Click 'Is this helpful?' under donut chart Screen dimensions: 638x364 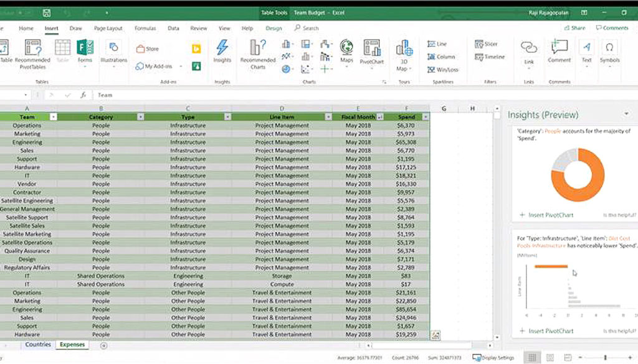pos(619,215)
